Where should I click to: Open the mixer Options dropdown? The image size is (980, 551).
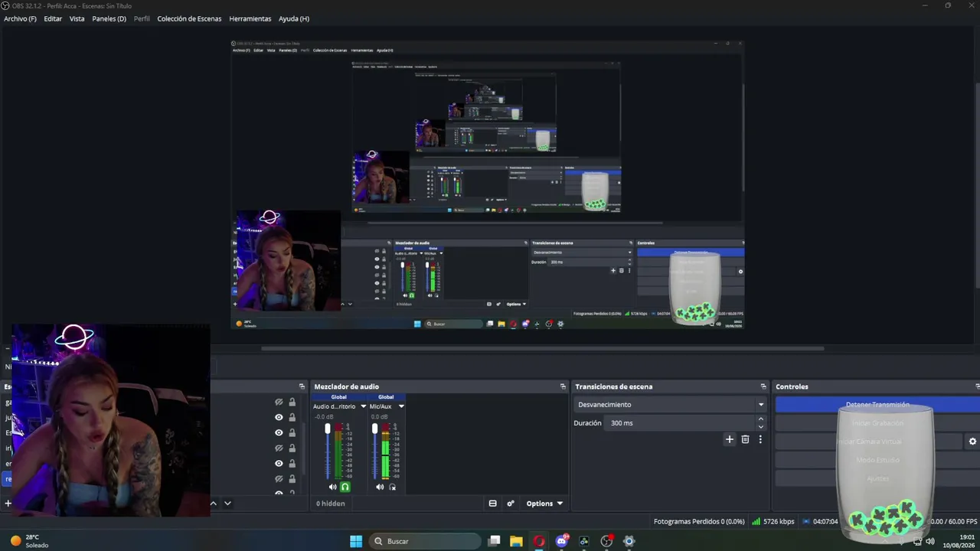pyautogui.click(x=544, y=504)
